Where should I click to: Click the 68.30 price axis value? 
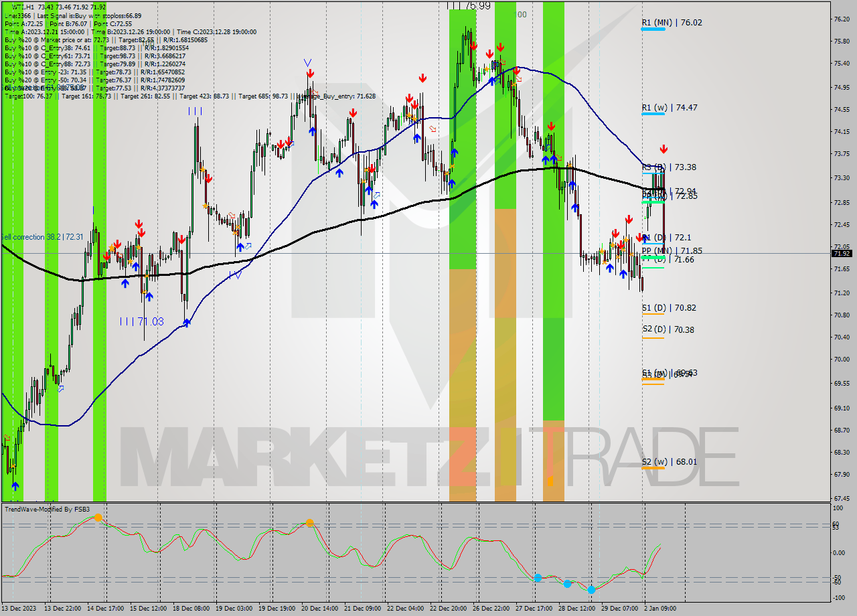click(841, 453)
